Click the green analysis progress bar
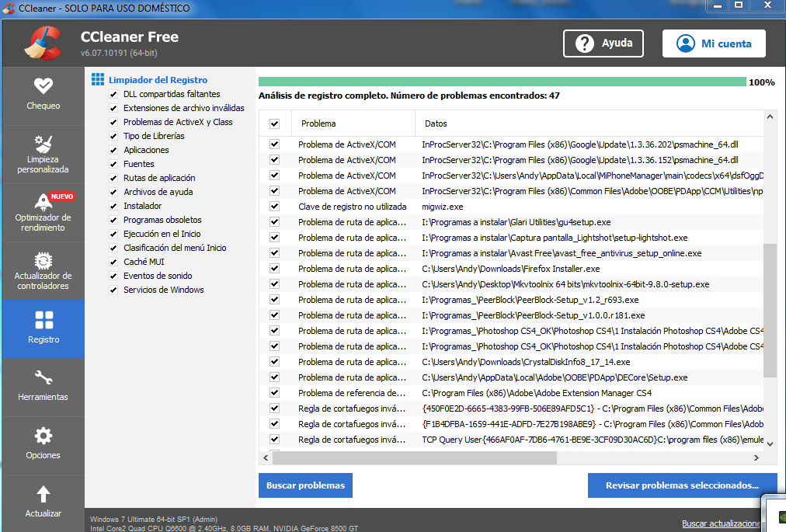This screenshot has height=532, width=786. [503, 82]
